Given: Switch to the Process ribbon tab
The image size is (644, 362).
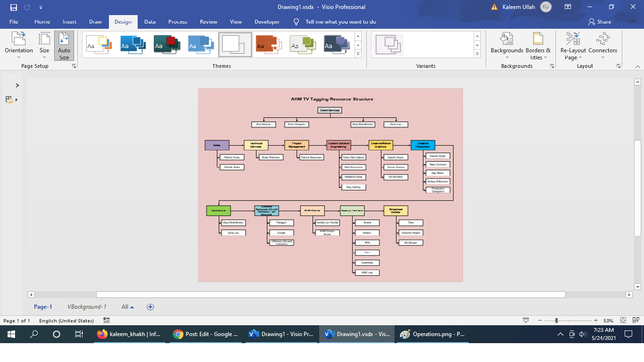Looking at the screenshot, I should click(177, 22).
